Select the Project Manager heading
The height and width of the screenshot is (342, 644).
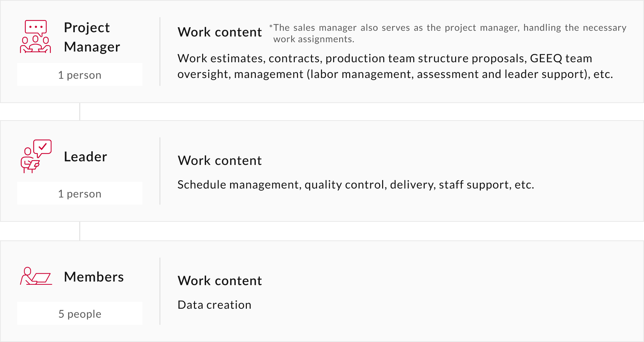point(92,37)
